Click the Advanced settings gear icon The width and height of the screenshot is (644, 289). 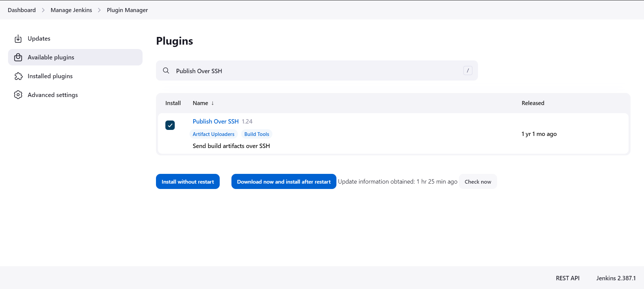click(18, 95)
